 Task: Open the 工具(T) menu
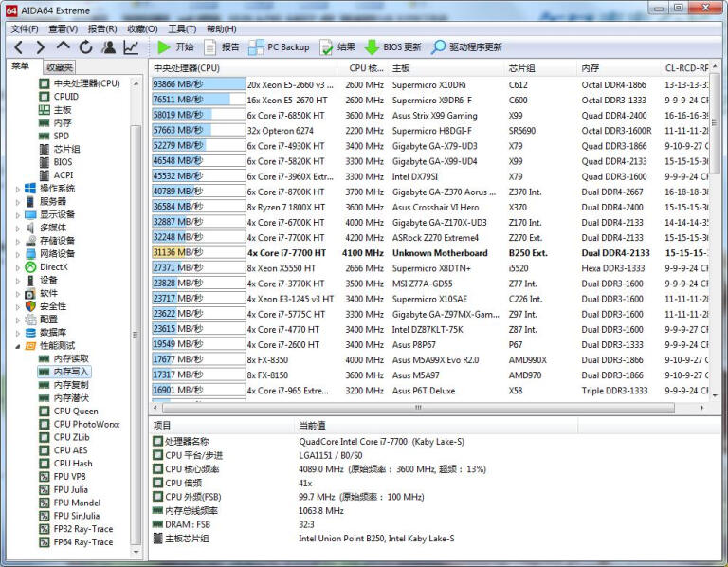(x=182, y=28)
